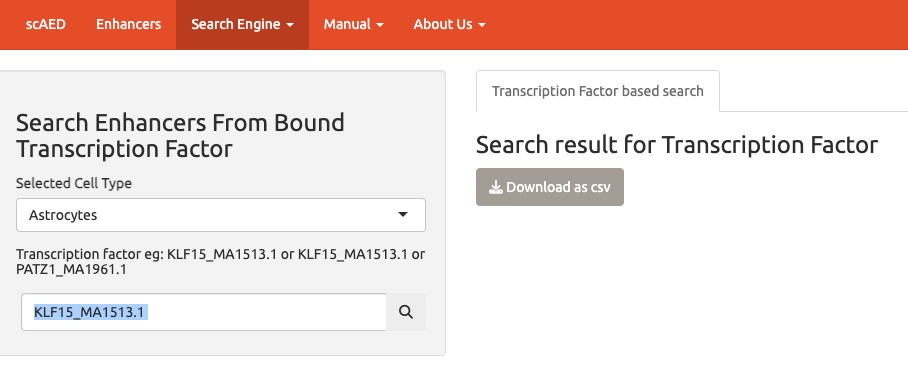Select the Astrocytes cell type box
This screenshot has width=908, height=365.
221,215
